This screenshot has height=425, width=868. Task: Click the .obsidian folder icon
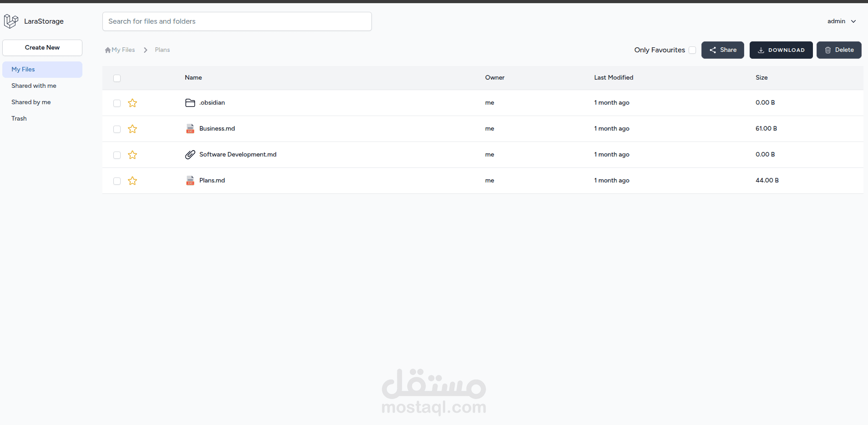[x=190, y=103]
